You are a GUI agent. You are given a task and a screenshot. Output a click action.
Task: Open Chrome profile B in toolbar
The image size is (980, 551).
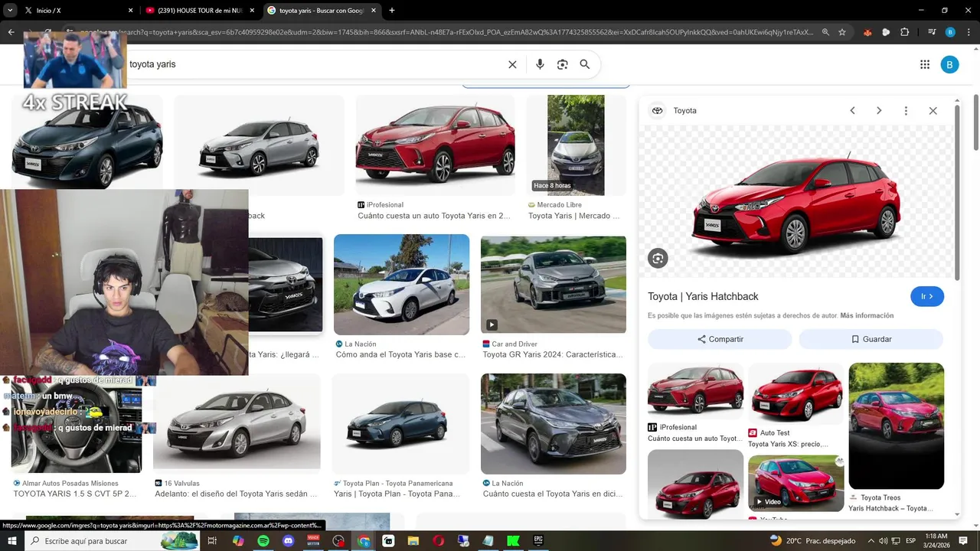950,32
